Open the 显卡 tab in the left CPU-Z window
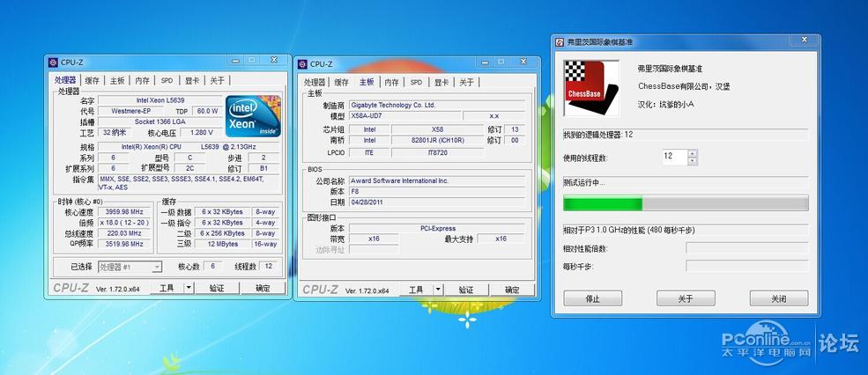 point(192,80)
